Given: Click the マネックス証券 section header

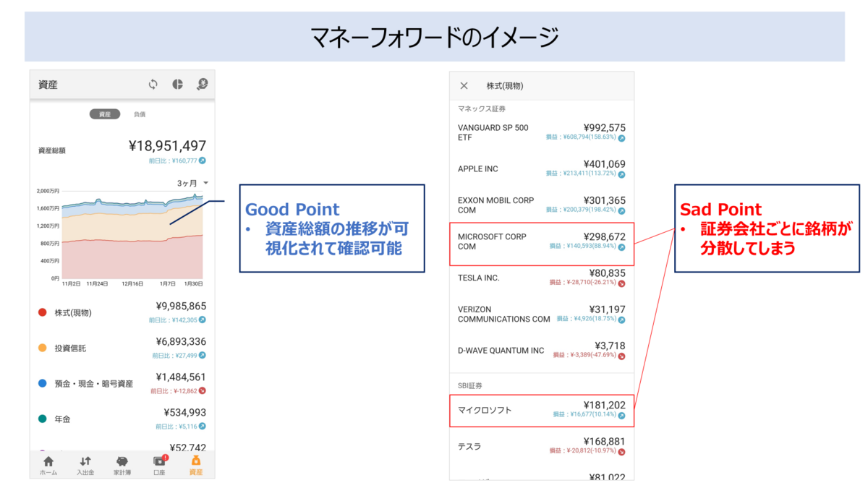Looking at the screenshot, I should 482,108.
